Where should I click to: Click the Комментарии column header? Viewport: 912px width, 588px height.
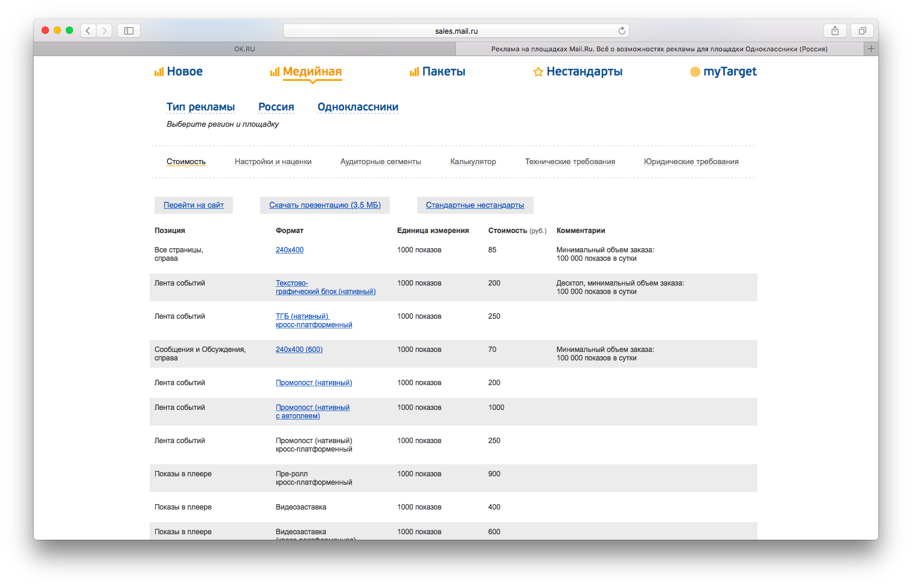[x=581, y=231]
